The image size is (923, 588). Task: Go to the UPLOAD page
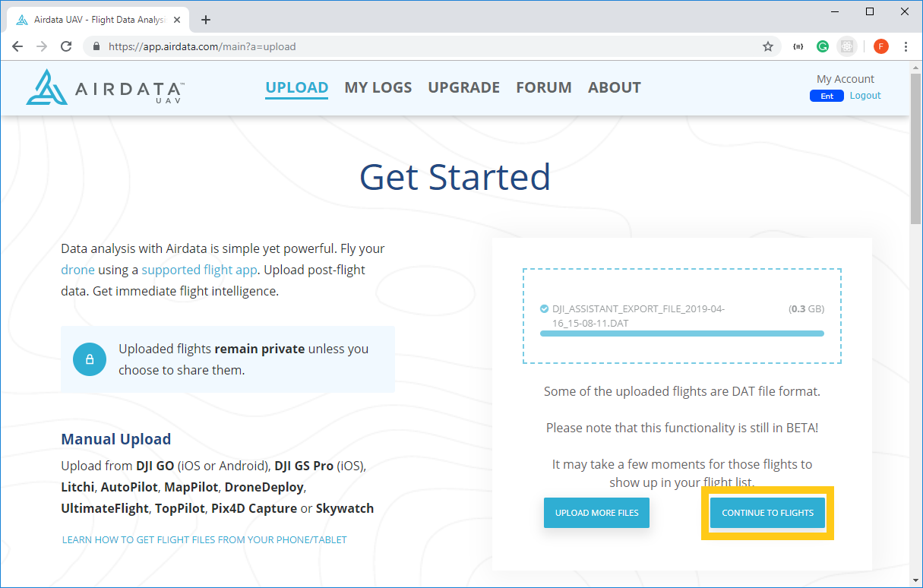297,88
